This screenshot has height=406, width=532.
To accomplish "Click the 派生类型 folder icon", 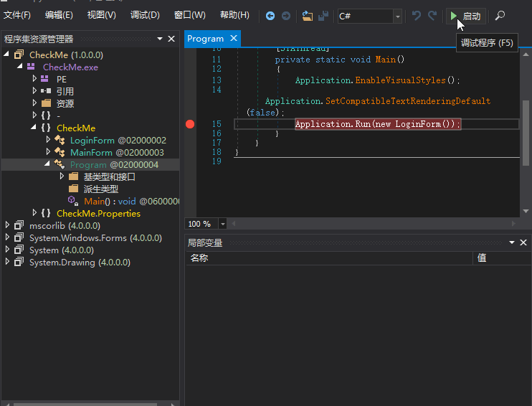I will point(73,189).
